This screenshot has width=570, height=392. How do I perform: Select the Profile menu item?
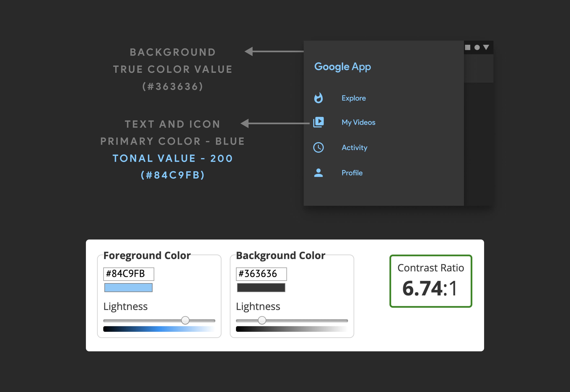click(x=352, y=173)
